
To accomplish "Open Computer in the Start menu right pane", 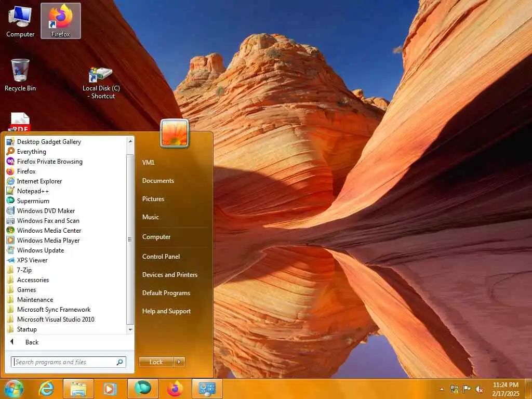I will (x=156, y=237).
